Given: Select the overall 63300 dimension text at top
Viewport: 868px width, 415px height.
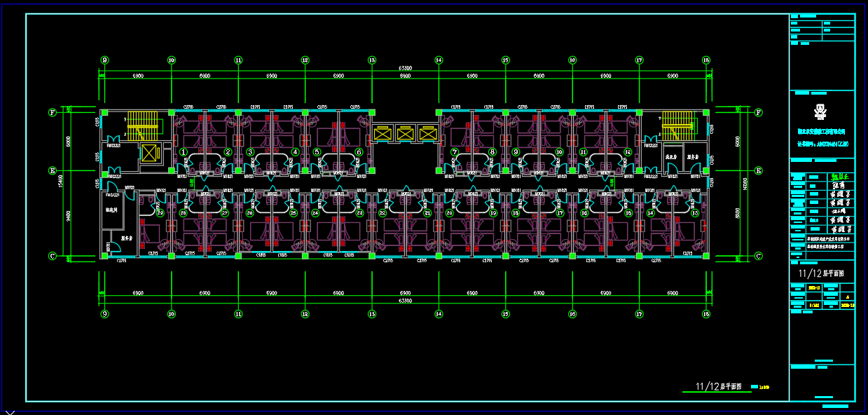Looking at the screenshot, I should tap(405, 68).
